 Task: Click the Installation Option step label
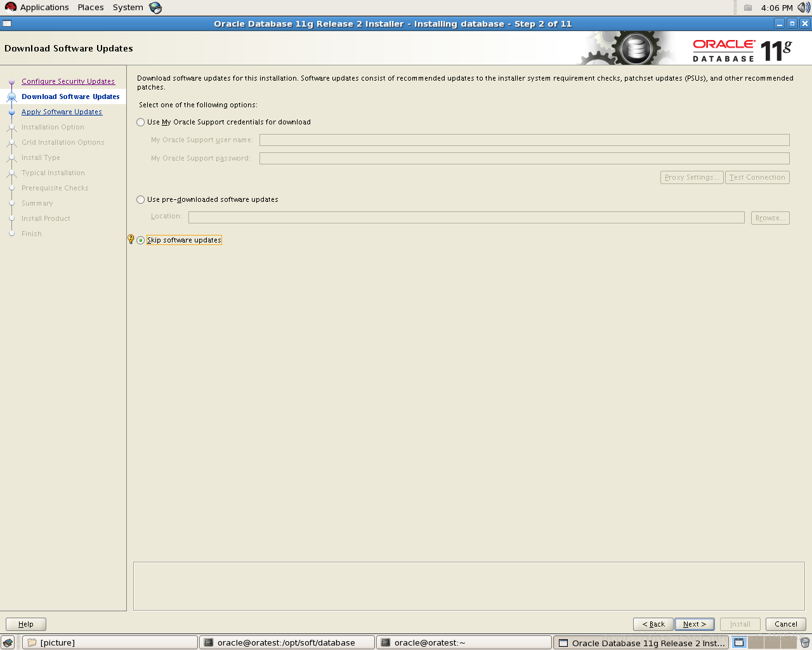click(x=53, y=127)
